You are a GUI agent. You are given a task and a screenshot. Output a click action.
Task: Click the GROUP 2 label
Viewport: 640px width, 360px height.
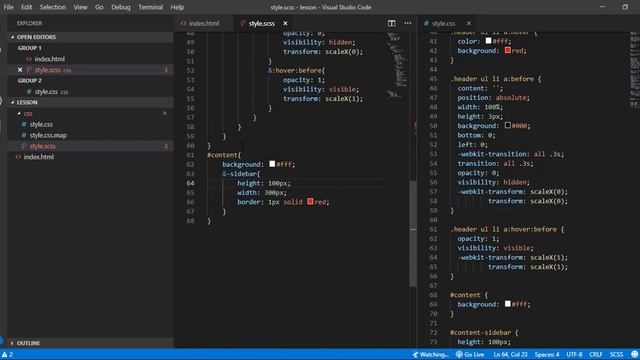pyautogui.click(x=29, y=80)
